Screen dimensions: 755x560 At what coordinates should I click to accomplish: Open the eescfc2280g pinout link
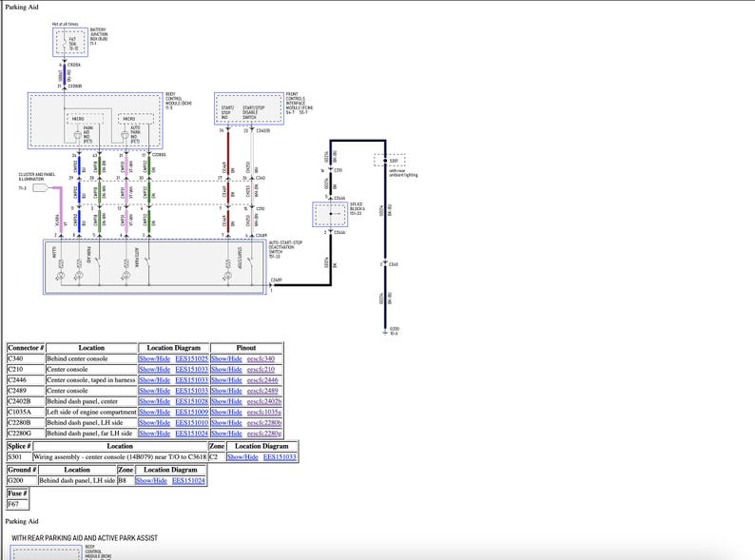264,433
